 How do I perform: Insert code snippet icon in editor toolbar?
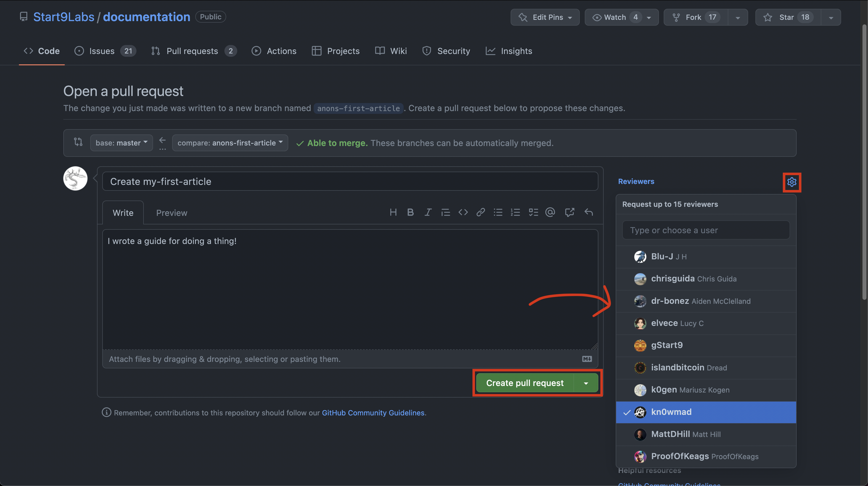pos(463,212)
